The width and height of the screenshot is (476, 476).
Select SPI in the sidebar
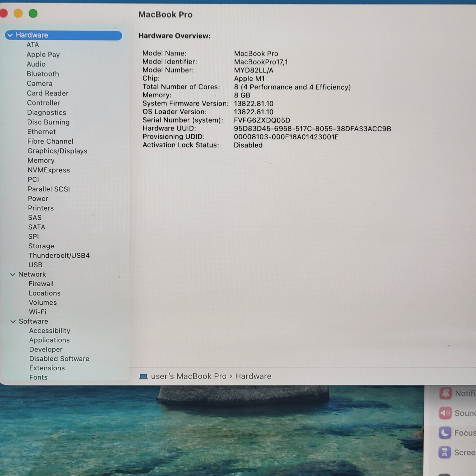34,237
